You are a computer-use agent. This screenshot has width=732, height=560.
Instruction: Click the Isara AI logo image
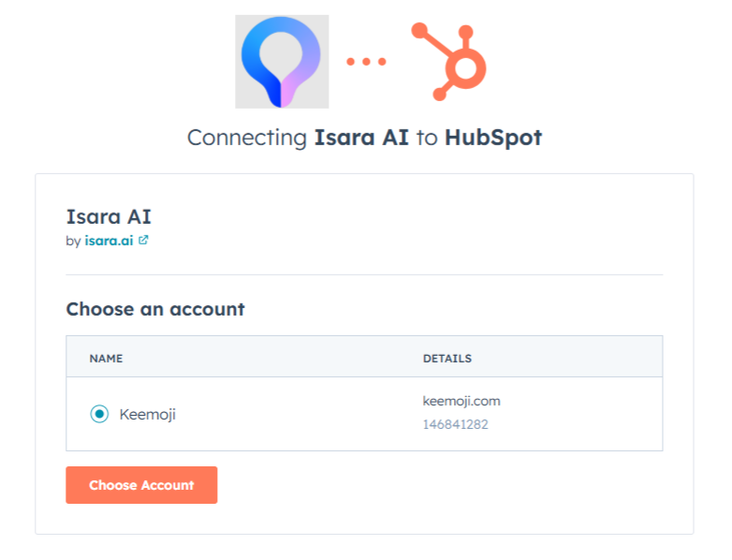point(282,62)
